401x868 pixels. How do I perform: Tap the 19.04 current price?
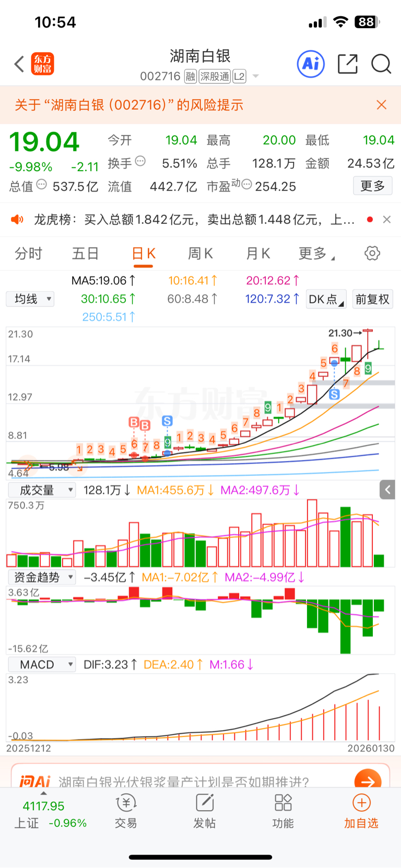click(44, 142)
